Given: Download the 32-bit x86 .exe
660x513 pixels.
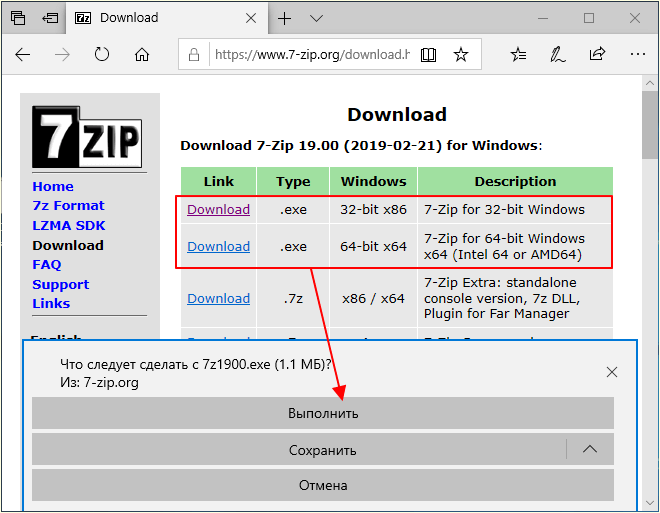Looking at the screenshot, I should tap(218, 210).
